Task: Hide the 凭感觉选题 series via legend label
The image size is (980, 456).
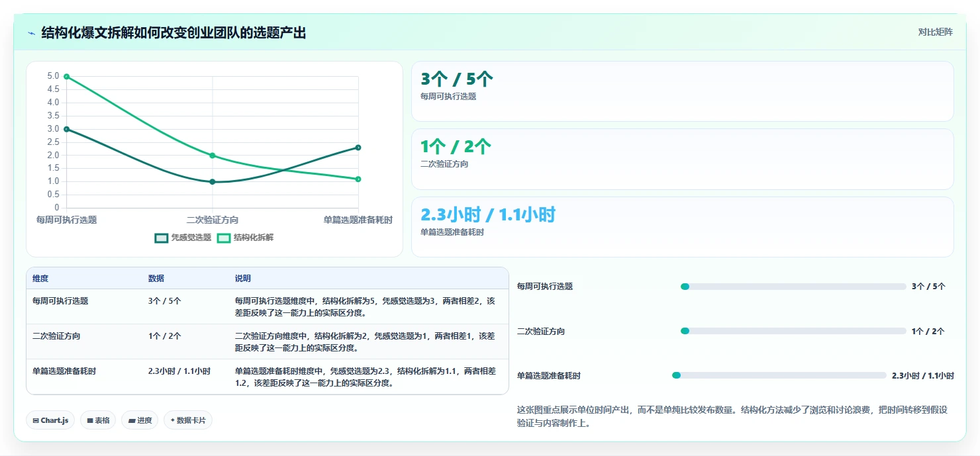Action: click(x=191, y=238)
